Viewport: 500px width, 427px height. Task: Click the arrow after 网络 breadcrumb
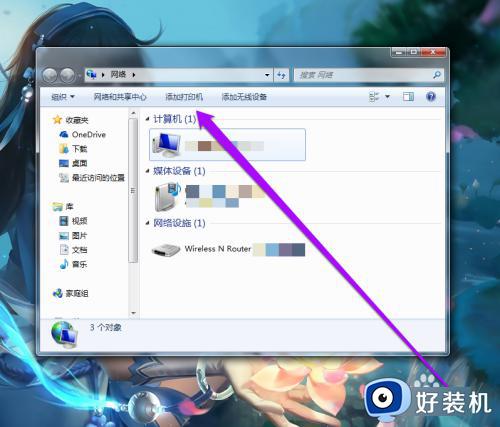[134, 75]
